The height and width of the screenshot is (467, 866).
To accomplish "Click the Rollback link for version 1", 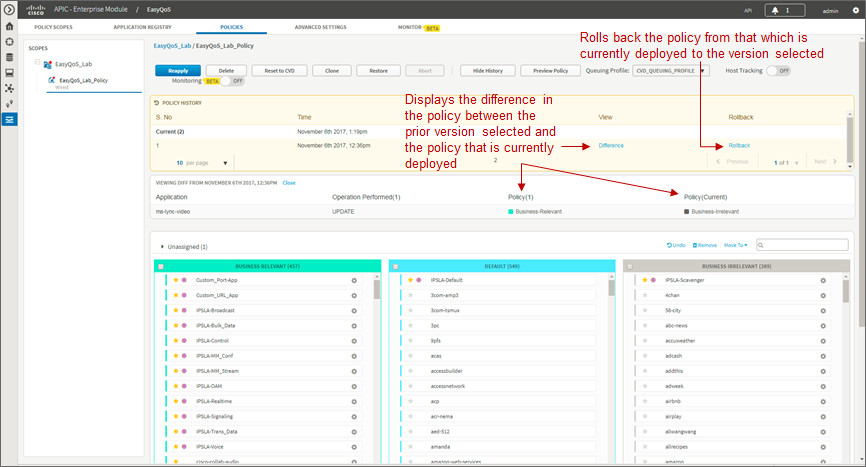I will tap(739, 146).
